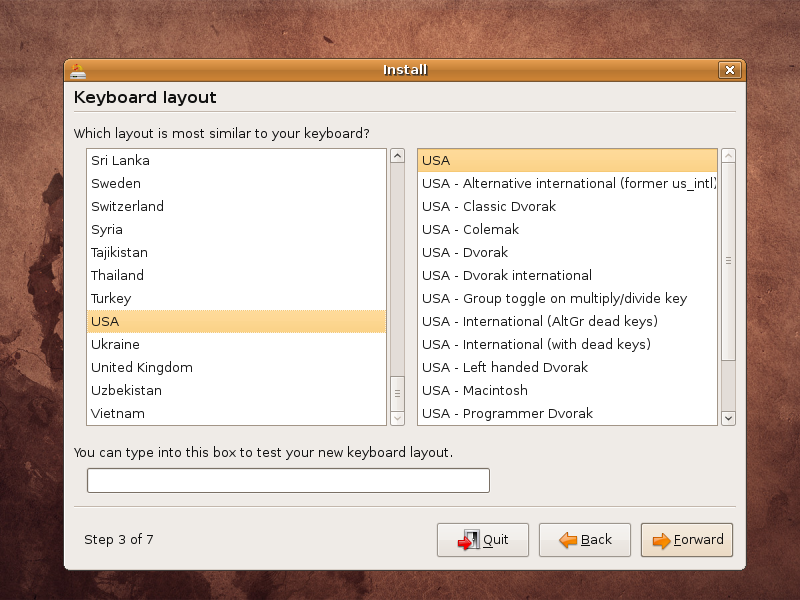Click the down arrow on the right scrollbar

[729, 419]
